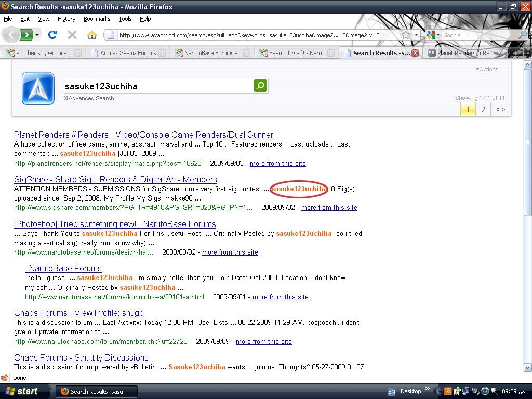Screen dimensions: 532x399
Task: Close the Search Urself! tab
Action: [x=331, y=53]
